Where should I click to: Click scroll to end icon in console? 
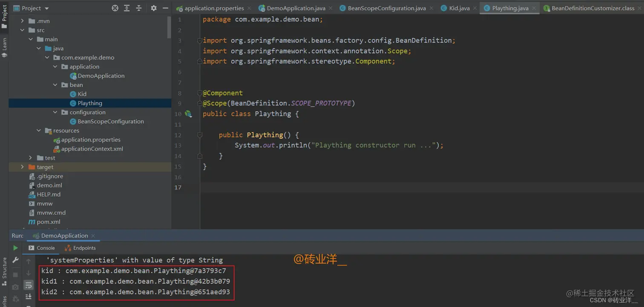[x=29, y=296]
